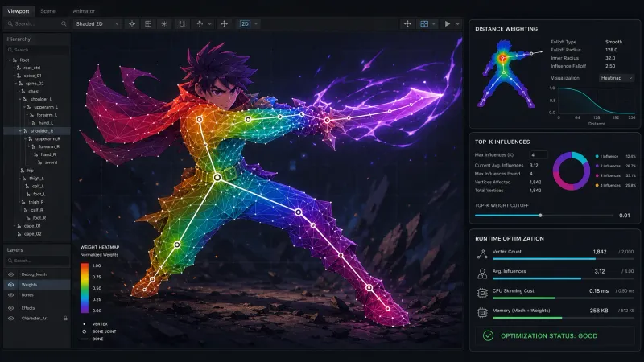Click the lock icon on Character_Art layer
The width and height of the screenshot is (644, 362).
pos(65,318)
